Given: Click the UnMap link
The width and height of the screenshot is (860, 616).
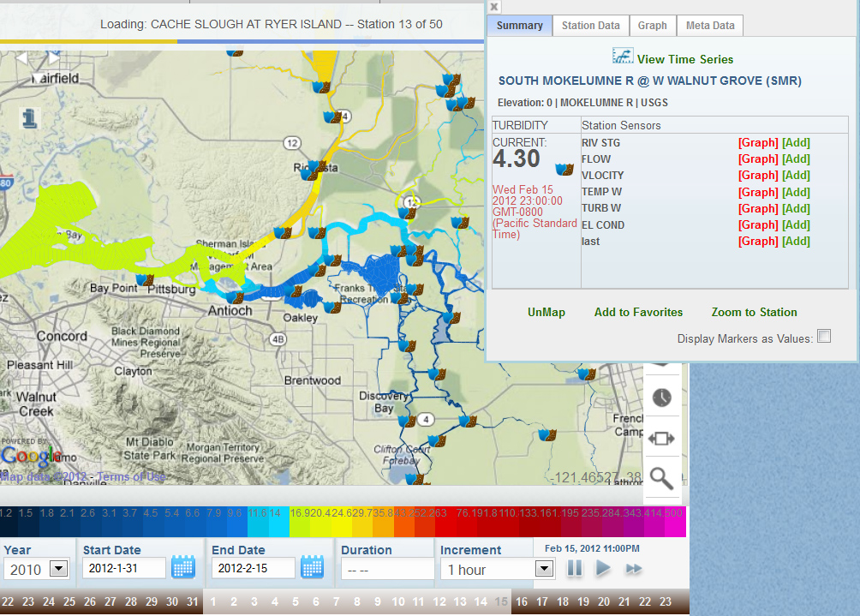Looking at the screenshot, I should (546, 312).
